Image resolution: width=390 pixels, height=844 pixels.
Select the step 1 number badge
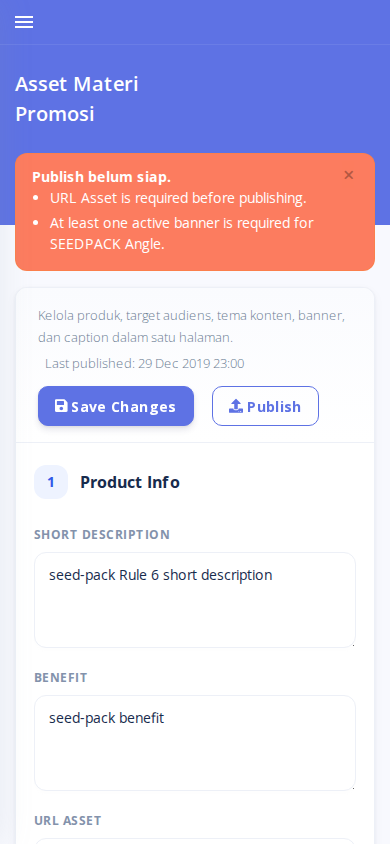tap(51, 482)
